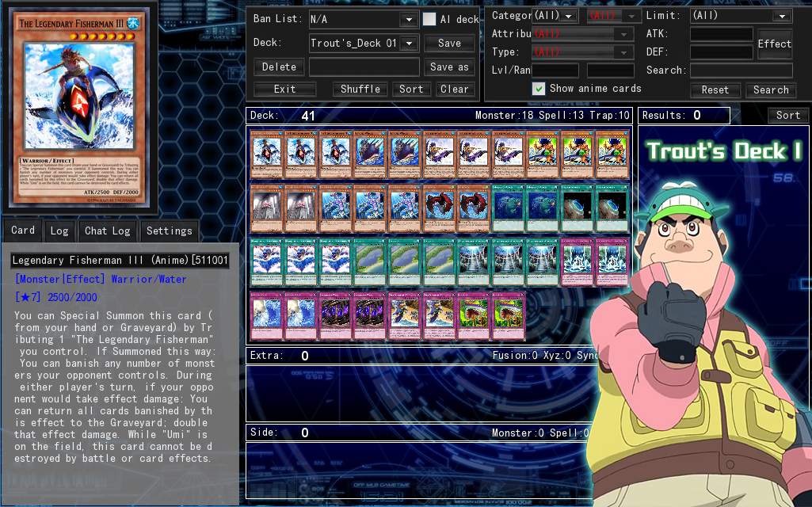Screen dimensions: 812x507
Task: Pick the first cannon-armed whale monster card
Action: [370, 154]
